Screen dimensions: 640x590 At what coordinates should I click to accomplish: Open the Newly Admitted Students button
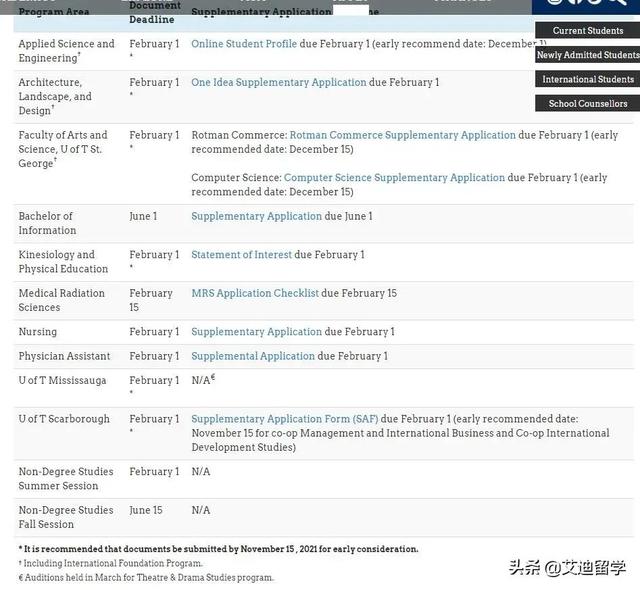[x=587, y=55]
